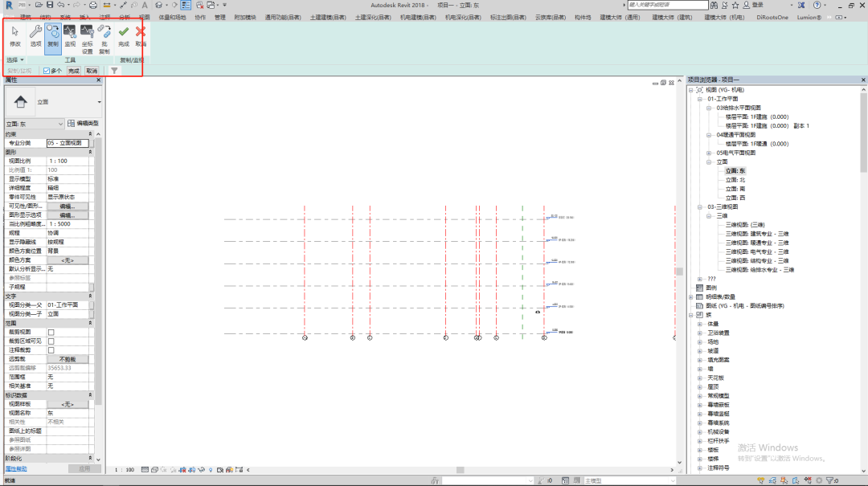Click the filter icon in status bar
The width and height of the screenshot is (868, 486).
[x=829, y=480]
